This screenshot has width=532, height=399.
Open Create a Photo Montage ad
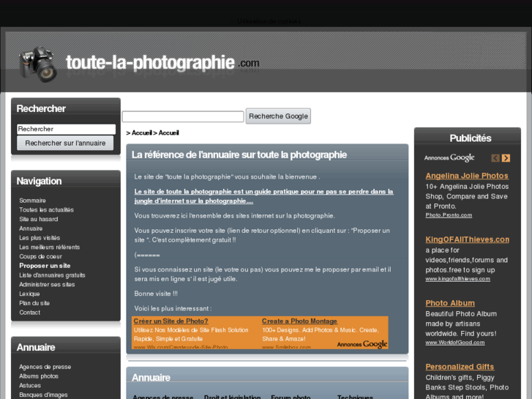point(299,321)
